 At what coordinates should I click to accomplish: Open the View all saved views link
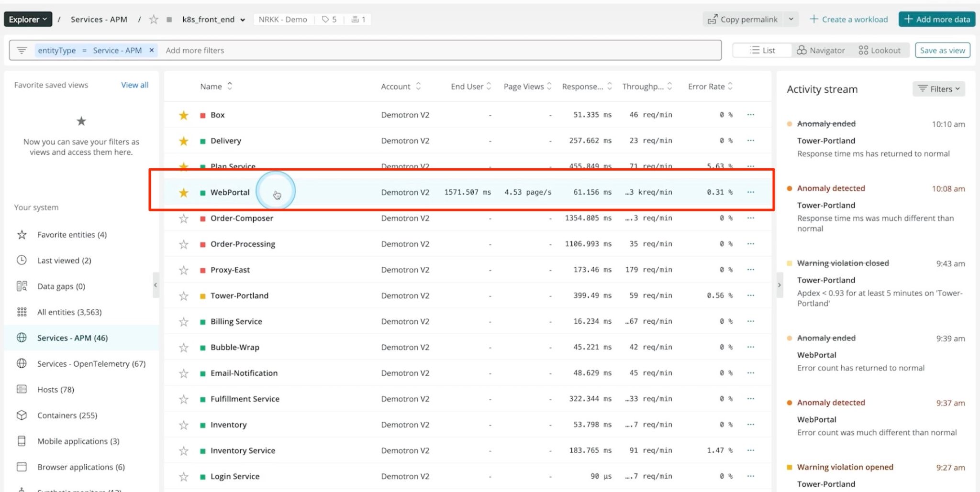coord(134,85)
